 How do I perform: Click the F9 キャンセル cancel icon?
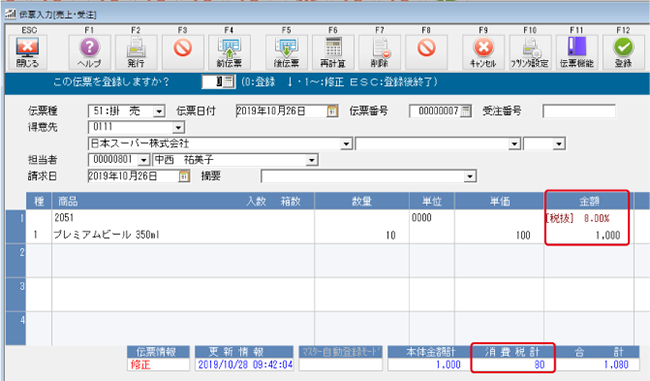point(483,52)
